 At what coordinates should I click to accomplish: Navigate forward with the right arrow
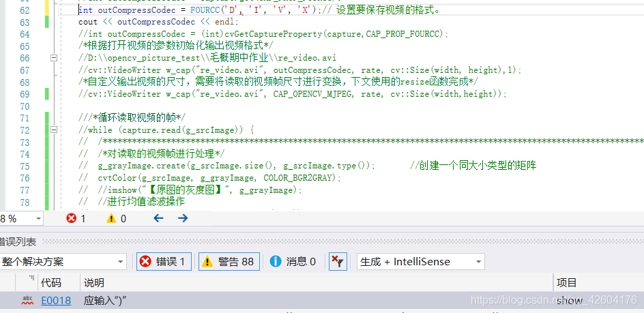pyautogui.click(x=183, y=218)
